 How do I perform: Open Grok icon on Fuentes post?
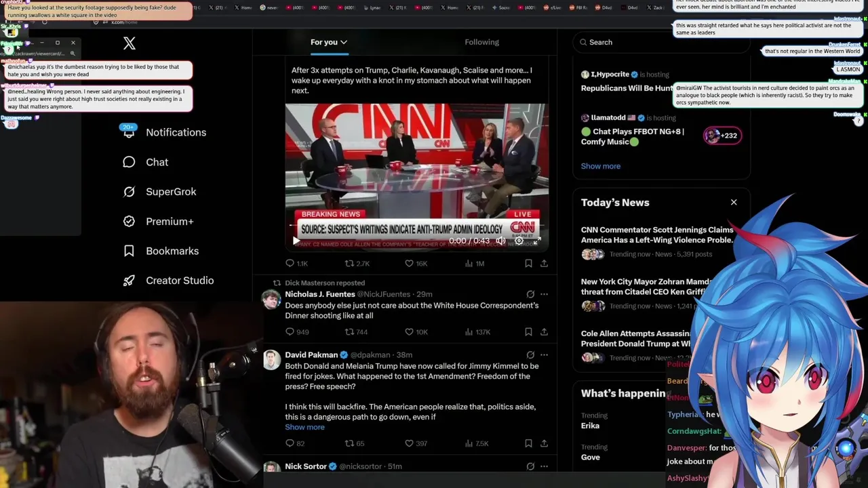[x=530, y=294]
